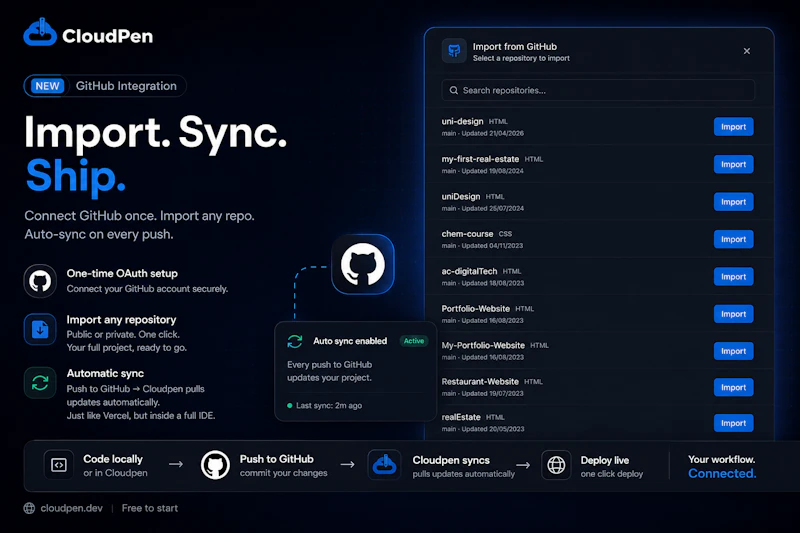
Task: Click the My-Portfolio-Website repository name
Action: coord(483,345)
